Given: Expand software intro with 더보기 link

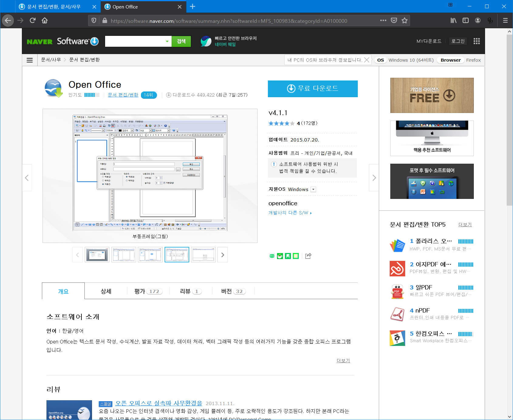Looking at the screenshot, I should click(343, 360).
